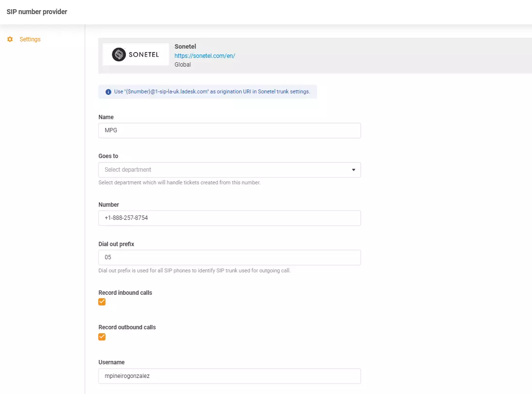
Task: Expand the Goes to dropdown arrow
Action: [354, 170]
